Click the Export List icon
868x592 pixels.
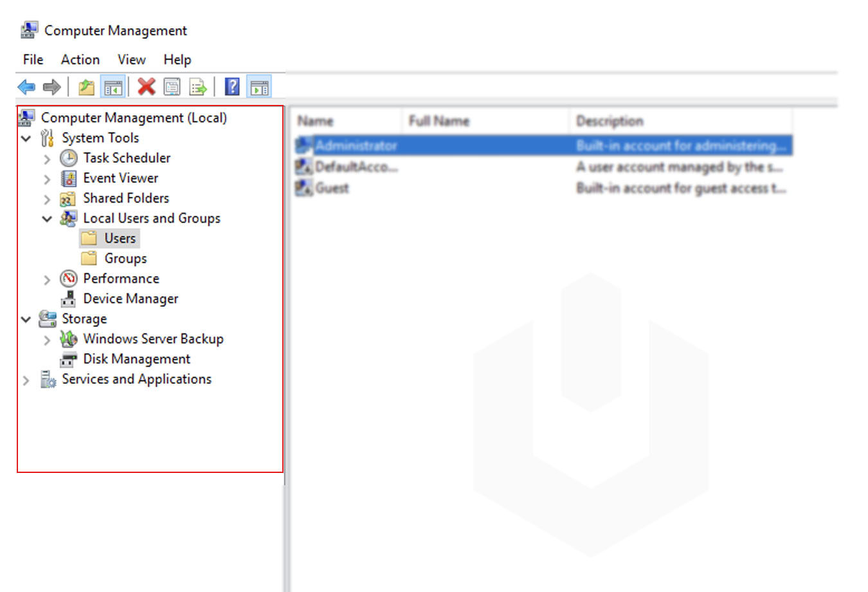[x=198, y=86]
